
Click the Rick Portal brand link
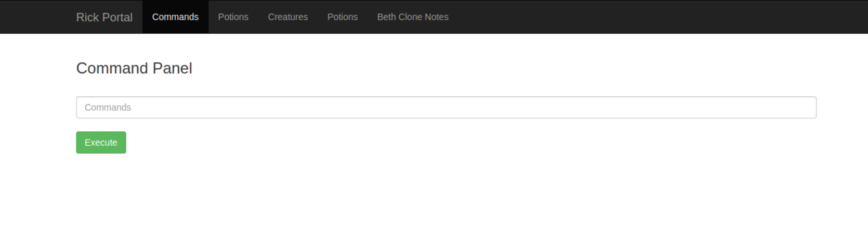click(x=104, y=17)
